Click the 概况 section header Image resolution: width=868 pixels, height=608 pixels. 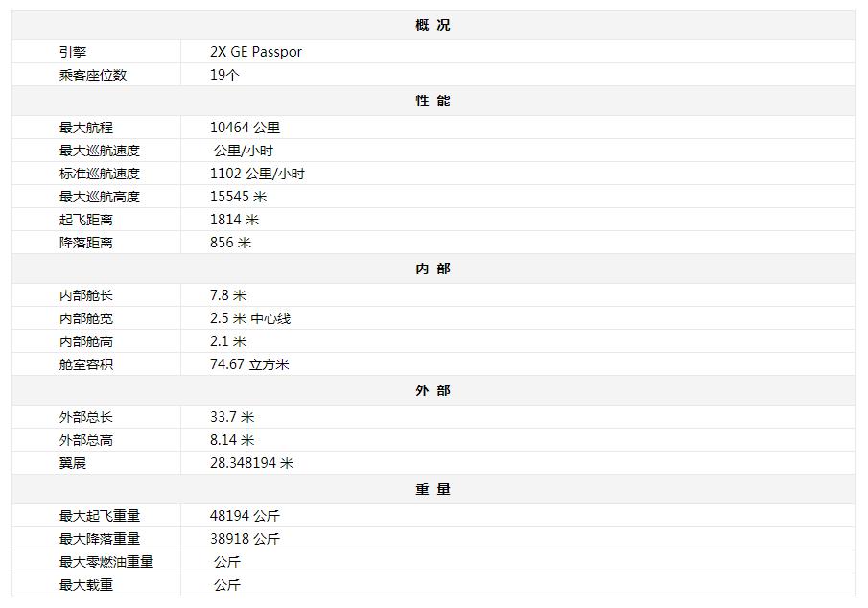pyautogui.click(x=433, y=25)
